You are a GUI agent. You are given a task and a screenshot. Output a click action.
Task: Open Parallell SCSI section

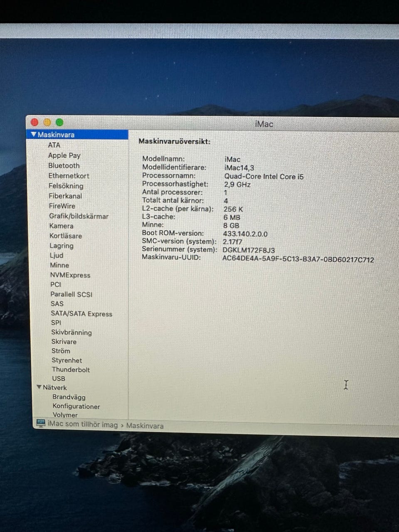point(71,294)
